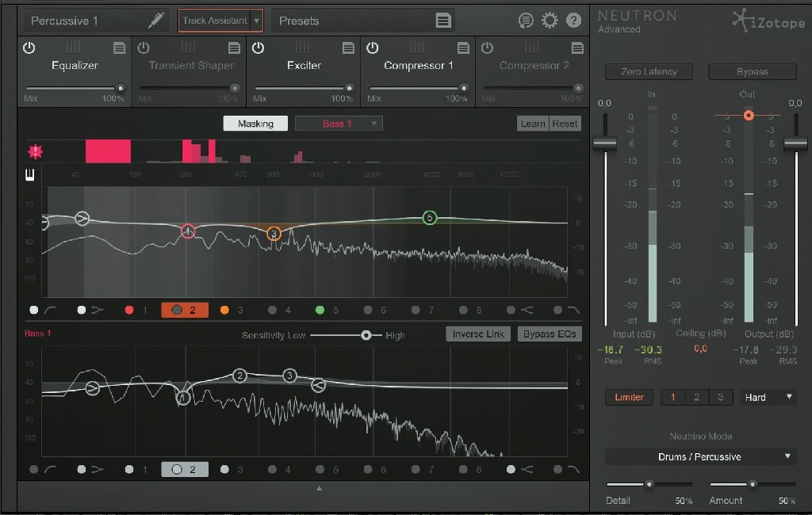Enable the Transient Shaper power button

[x=144, y=48]
